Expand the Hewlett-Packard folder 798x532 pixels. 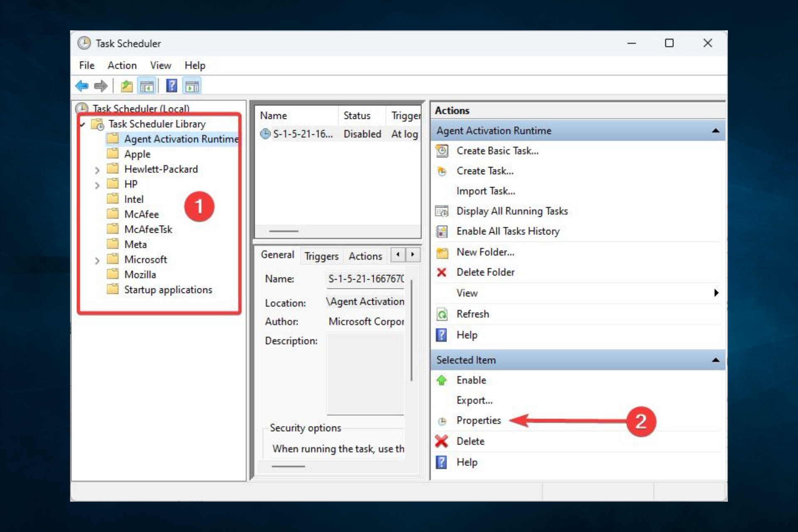coord(97,170)
